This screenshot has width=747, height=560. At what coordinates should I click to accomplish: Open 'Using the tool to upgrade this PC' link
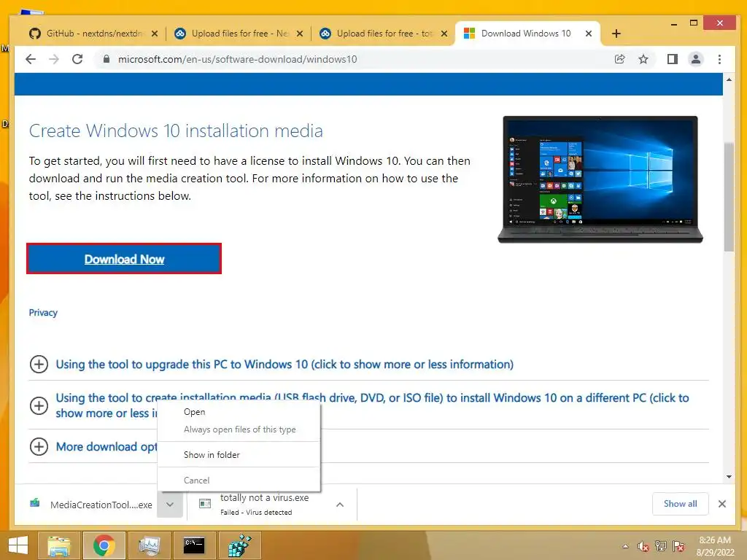click(285, 365)
